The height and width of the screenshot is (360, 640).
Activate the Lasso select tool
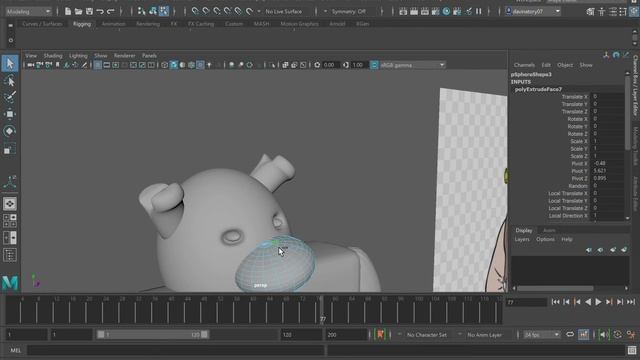click(x=10, y=81)
